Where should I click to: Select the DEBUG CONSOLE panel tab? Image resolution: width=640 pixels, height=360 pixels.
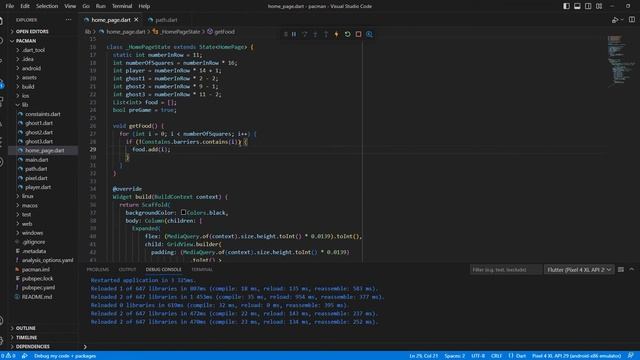163,269
